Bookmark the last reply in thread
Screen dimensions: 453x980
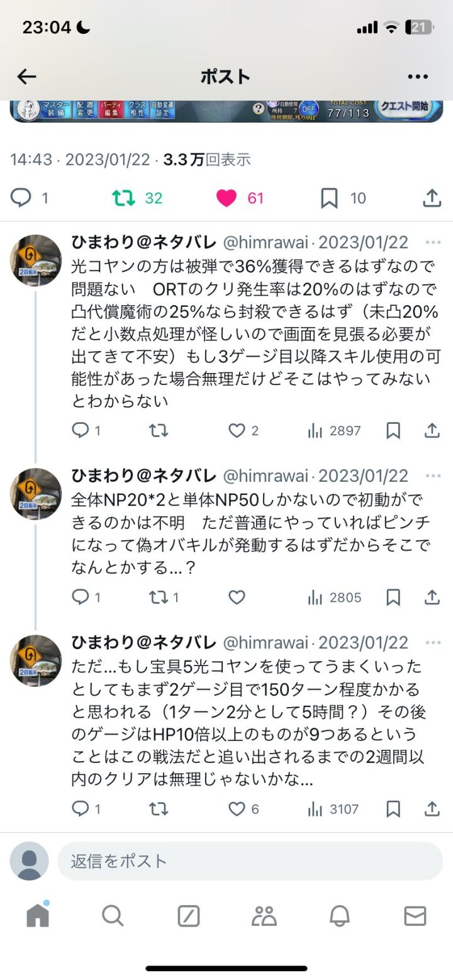click(393, 809)
